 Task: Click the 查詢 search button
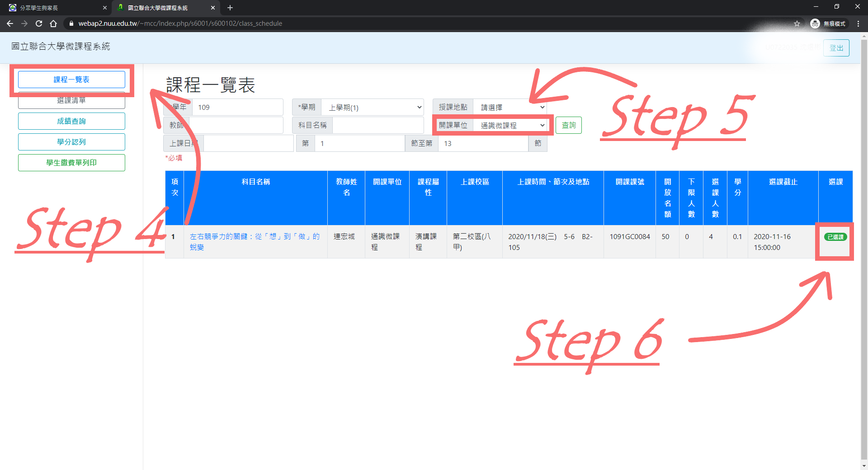[x=568, y=125]
